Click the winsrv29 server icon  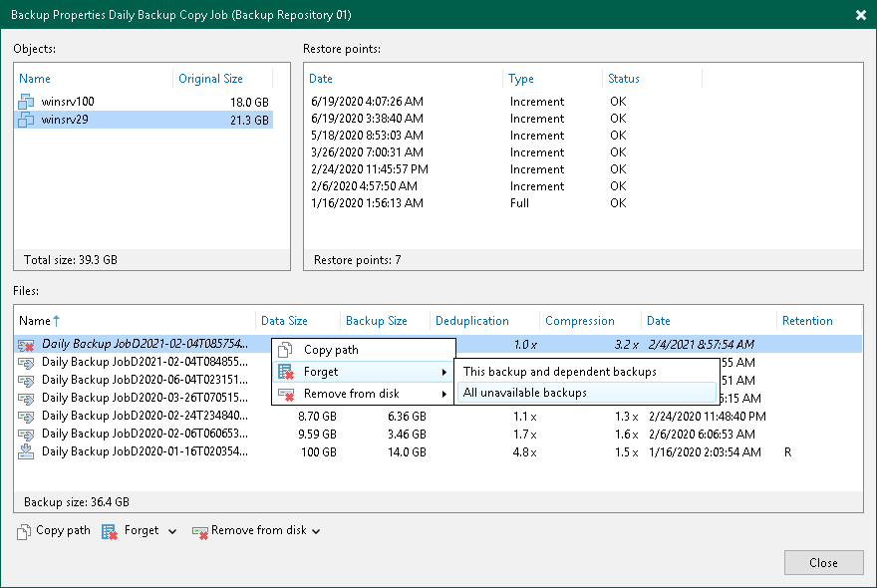(x=25, y=120)
